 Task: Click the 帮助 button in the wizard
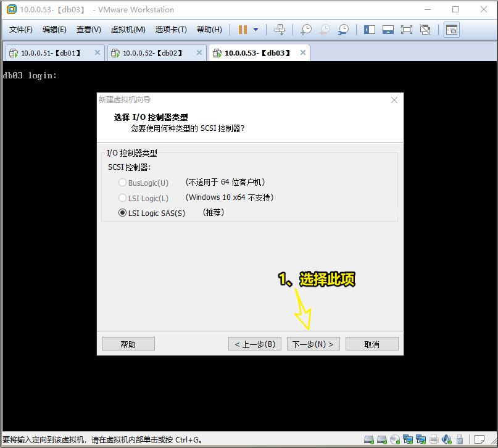pyautogui.click(x=128, y=344)
